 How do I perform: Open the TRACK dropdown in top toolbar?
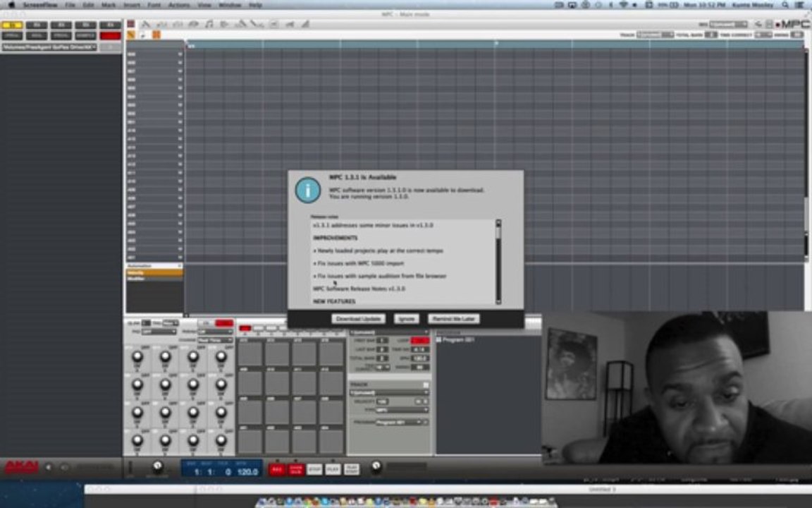(655, 35)
